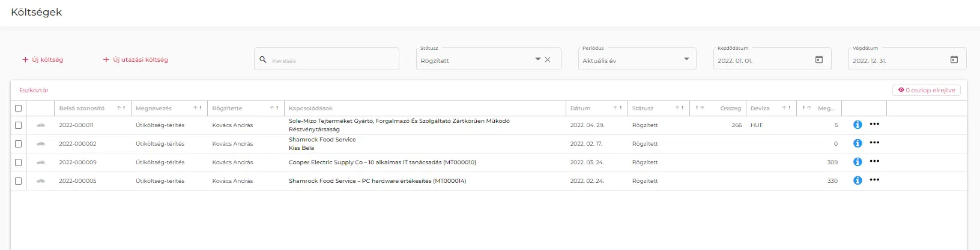Sort by Dátum column header
This screenshot has width=980, height=250.
pyautogui.click(x=581, y=109)
